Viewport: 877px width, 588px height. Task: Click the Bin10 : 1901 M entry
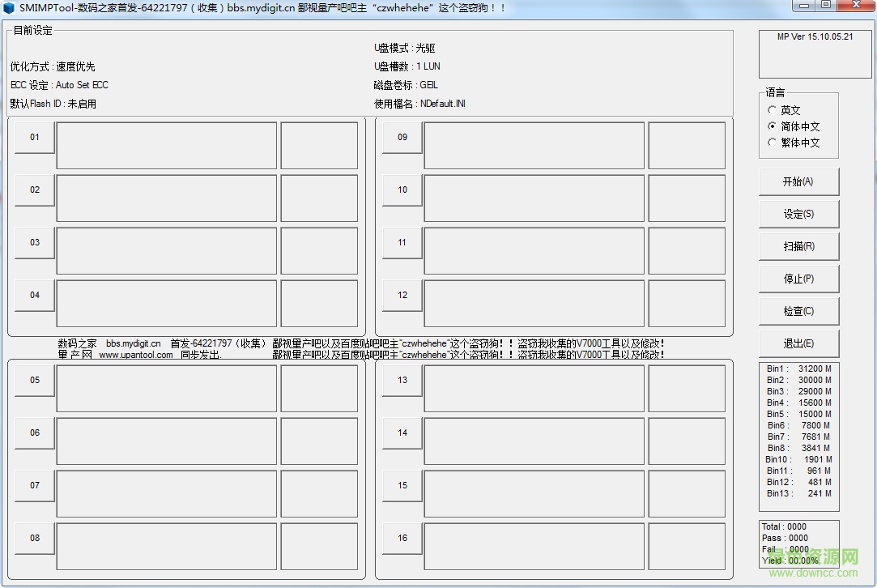[798, 459]
